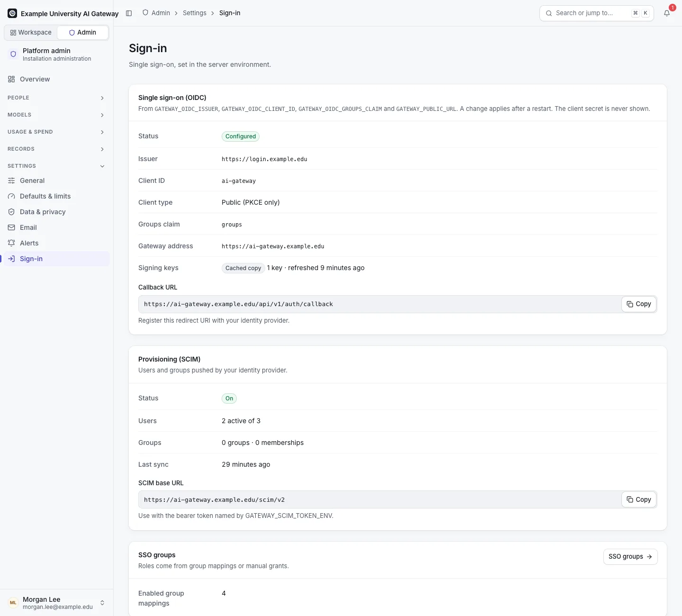Switch to the Admin tab
Image resolution: width=682 pixels, height=616 pixels.
pyautogui.click(x=82, y=32)
